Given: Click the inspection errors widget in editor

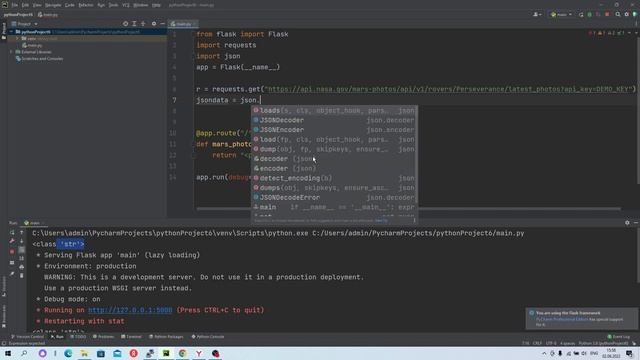Looking at the screenshot, I should click(x=607, y=33).
